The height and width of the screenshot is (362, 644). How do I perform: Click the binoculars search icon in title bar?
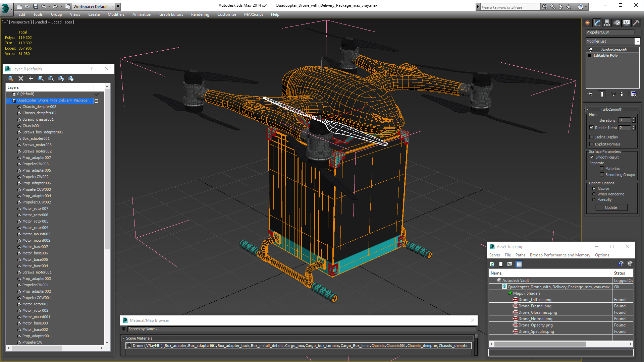[545, 7]
